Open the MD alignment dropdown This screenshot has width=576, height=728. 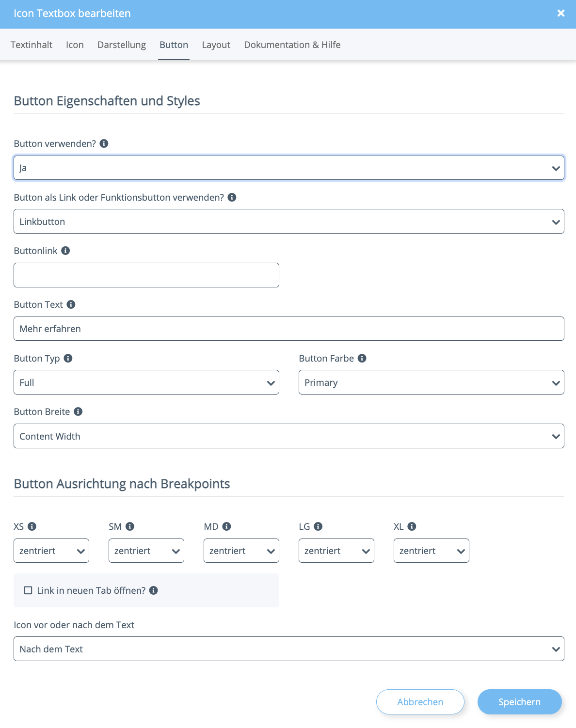coord(241,551)
